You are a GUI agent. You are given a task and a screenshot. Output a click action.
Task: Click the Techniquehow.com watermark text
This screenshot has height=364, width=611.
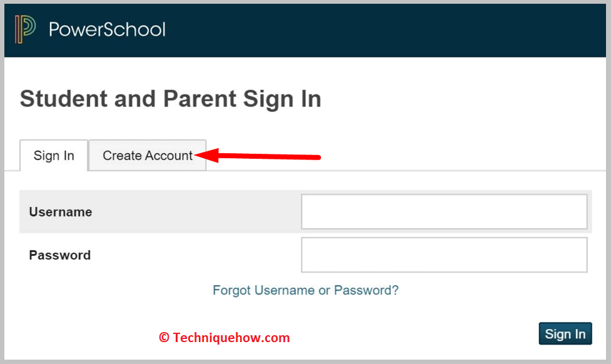pyautogui.click(x=224, y=337)
